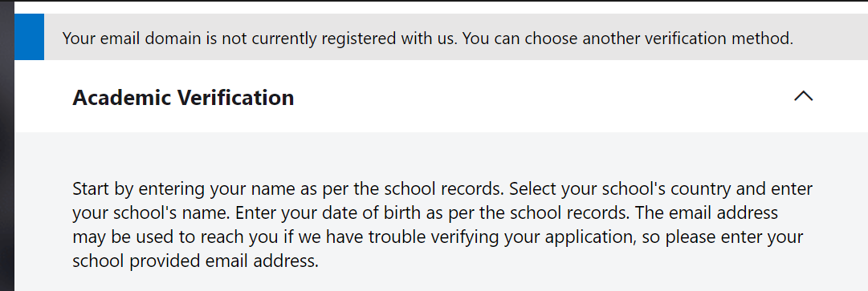Screen dimensions: 868x291
Task: Click the "school provided email address" line
Action: (x=195, y=261)
